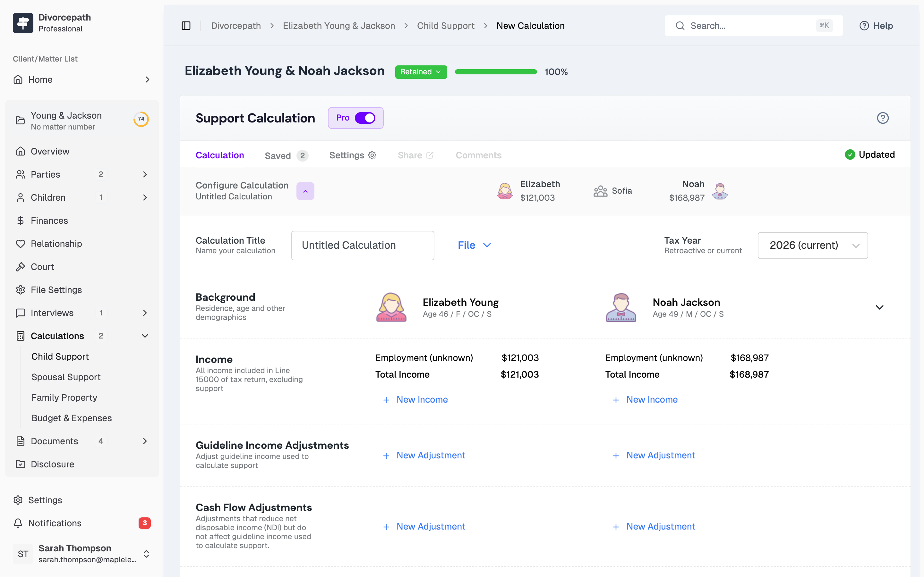Open Notifications bell in sidebar

pyautogui.click(x=55, y=523)
